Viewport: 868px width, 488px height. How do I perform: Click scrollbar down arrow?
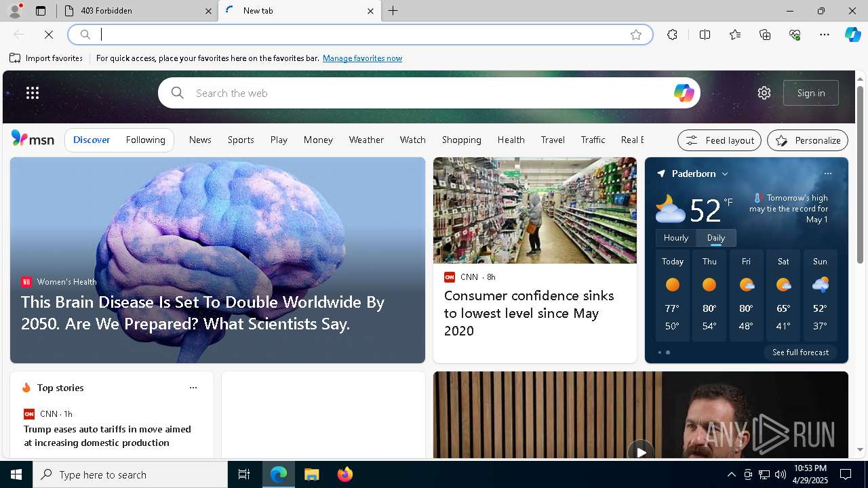pyautogui.click(x=860, y=450)
